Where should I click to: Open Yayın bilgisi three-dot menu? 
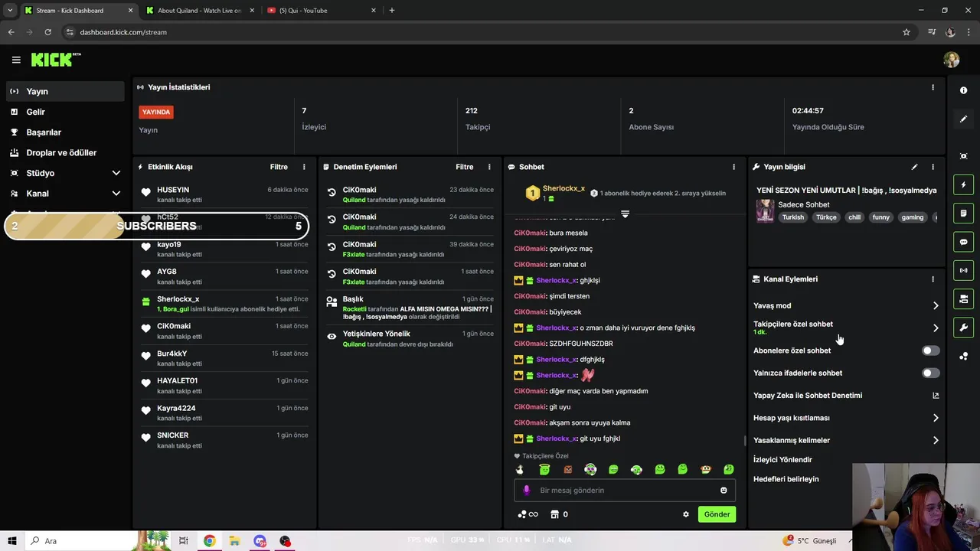point(933,167)
